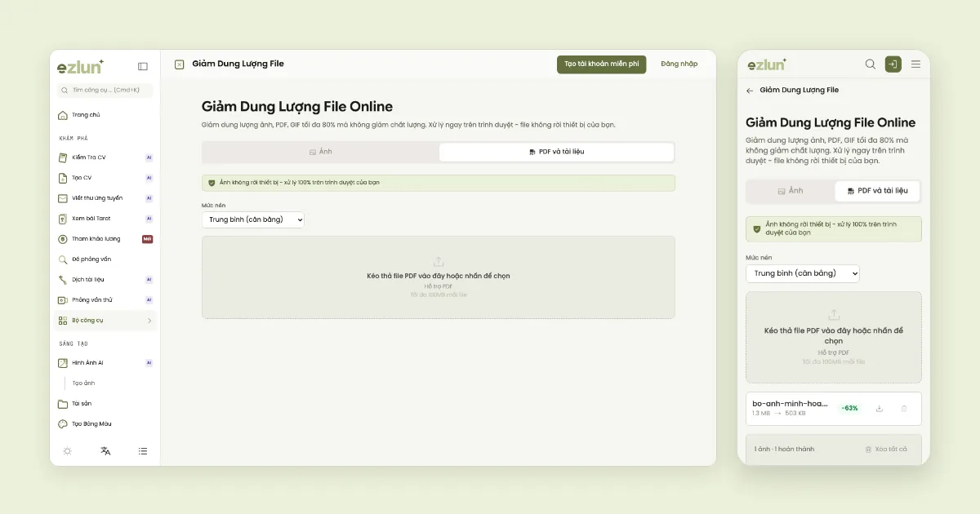
Task: Open the Tạo CV document icon
Action: (x=63, y=177)
